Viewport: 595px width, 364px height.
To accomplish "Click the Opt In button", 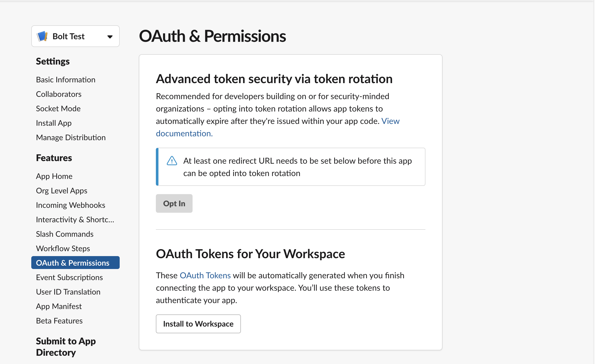I will pos(174,203).
